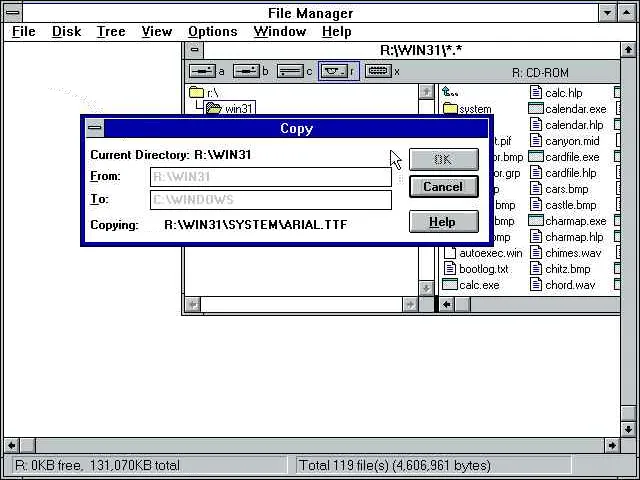This screenshot has width=640, height=480.
Task: Click the To input field
Action: (271, 200)
